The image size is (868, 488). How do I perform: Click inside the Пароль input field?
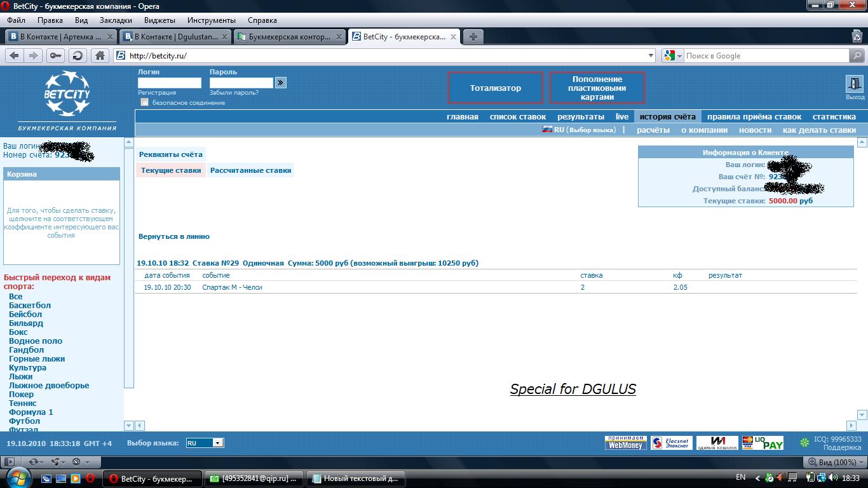pos(241,83)
